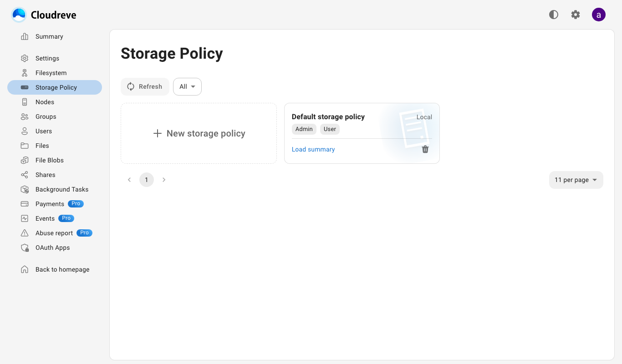Click the Nodes sidebar icon
Screen dimensions: 622x364
click(x=25, y=102)
